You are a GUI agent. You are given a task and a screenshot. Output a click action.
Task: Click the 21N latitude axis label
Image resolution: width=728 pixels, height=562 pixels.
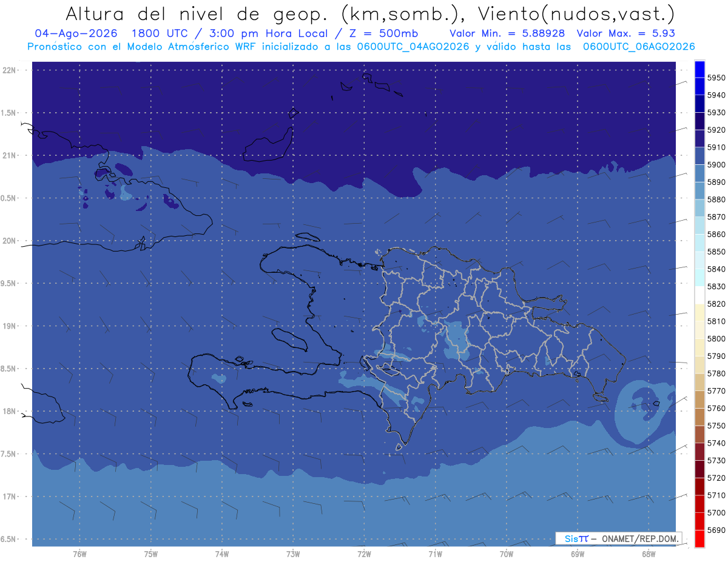coord(8,155)
